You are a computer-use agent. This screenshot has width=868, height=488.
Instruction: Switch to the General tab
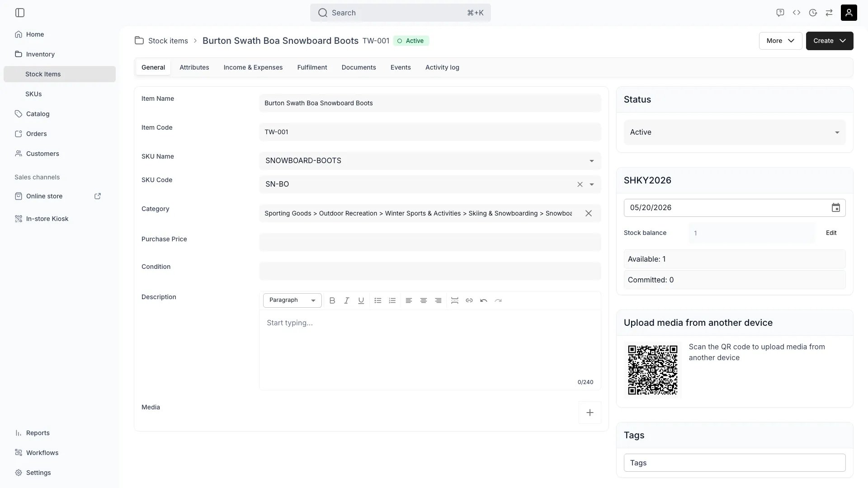[x=153, y=67]
